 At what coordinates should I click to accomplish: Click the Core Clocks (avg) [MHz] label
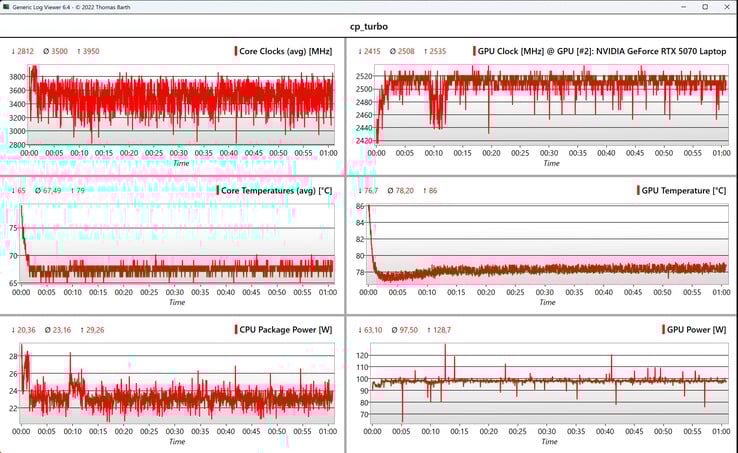click(x=286, y=51)
